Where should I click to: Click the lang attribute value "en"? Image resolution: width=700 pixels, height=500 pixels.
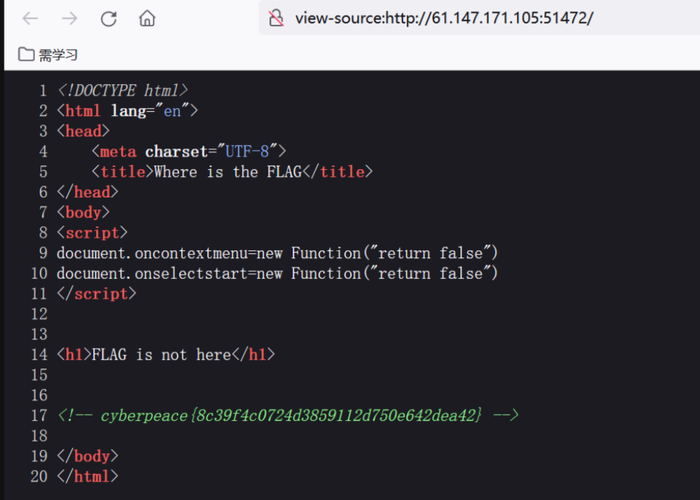(172, 111)
